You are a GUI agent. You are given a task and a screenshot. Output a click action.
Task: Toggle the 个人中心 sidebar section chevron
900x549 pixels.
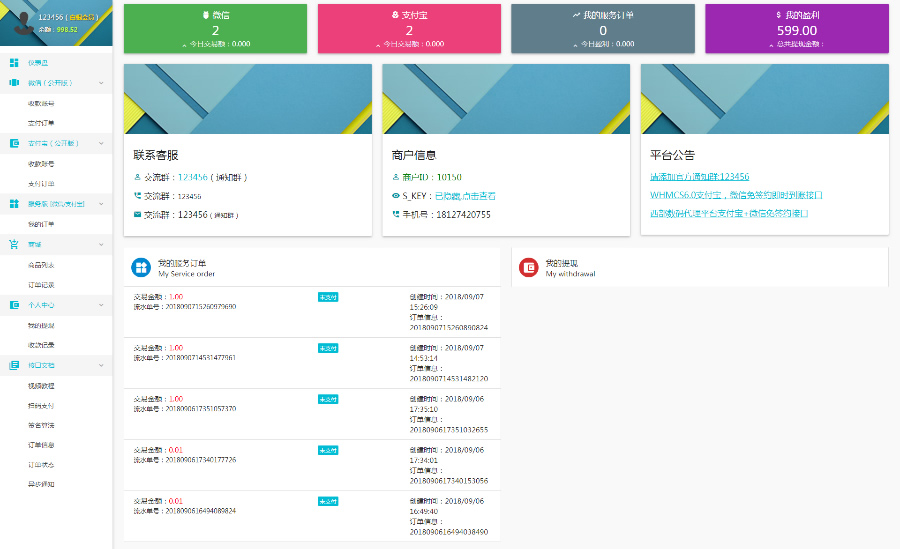coord(100,305)
